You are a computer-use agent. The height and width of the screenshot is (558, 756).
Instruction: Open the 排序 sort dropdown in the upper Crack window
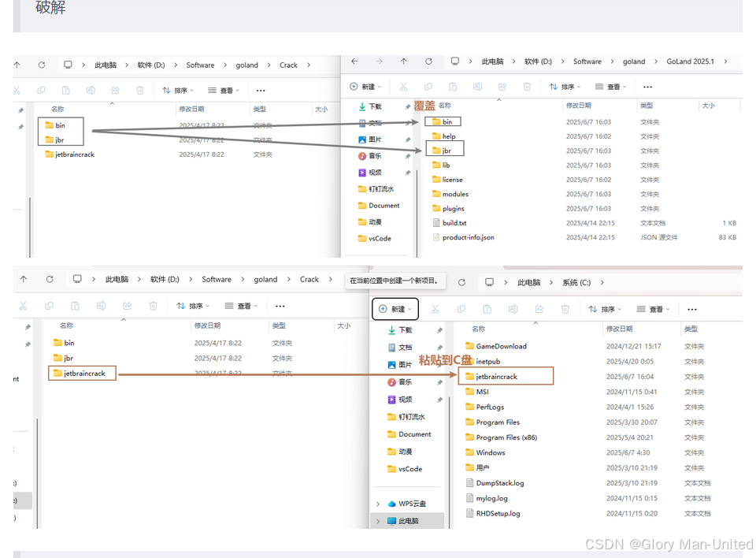click(x=178, y=91)
